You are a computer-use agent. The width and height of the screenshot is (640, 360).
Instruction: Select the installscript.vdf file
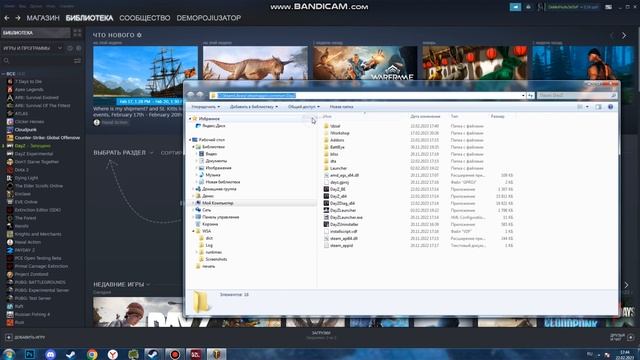pos(344,231)
